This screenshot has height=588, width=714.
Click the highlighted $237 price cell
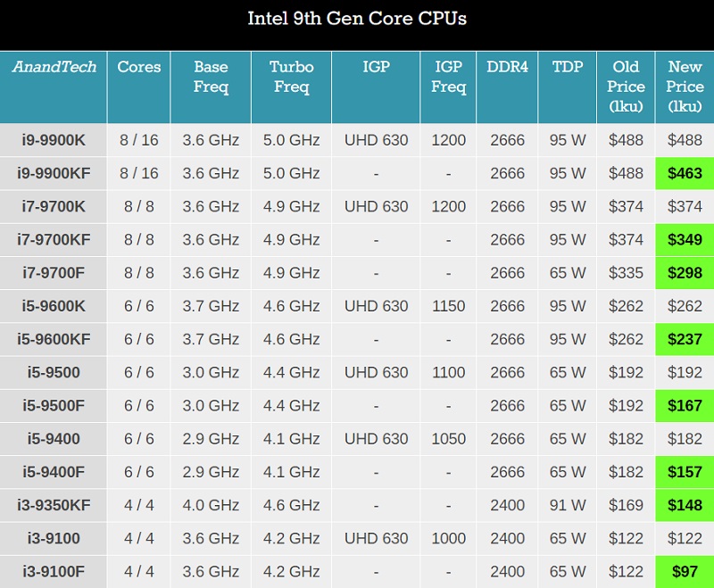(685, 340)
